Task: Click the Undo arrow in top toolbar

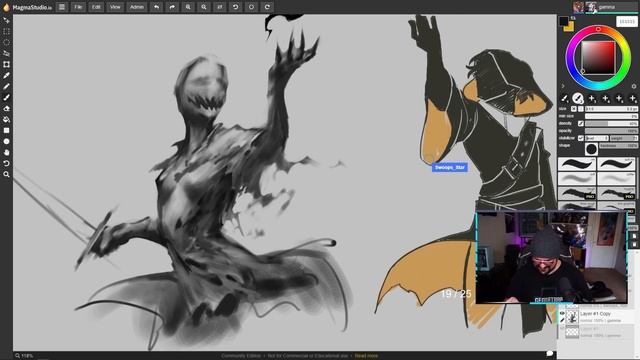Action: [x=156, y=7]
